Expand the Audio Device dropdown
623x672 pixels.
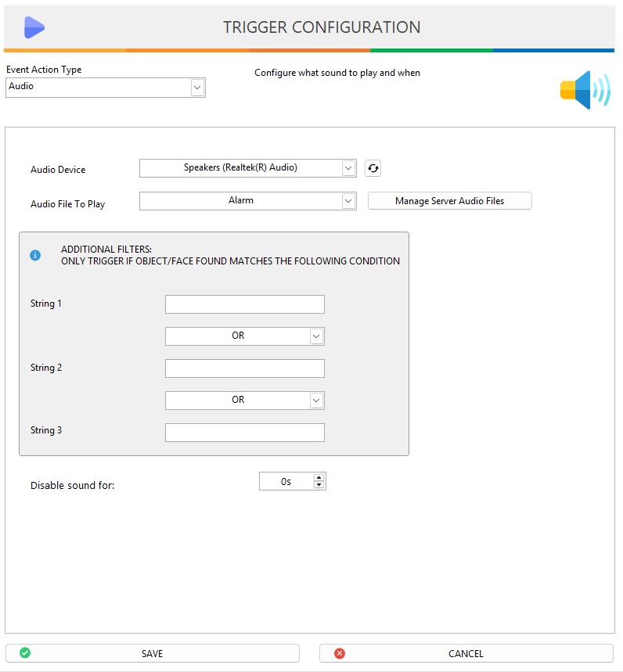[348, 167]
